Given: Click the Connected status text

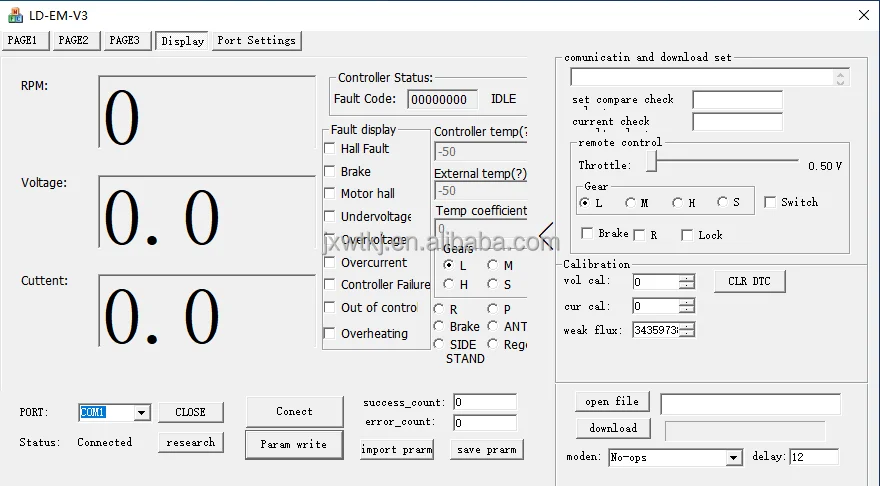Looking at the screenshot, I should click(104, 442).
